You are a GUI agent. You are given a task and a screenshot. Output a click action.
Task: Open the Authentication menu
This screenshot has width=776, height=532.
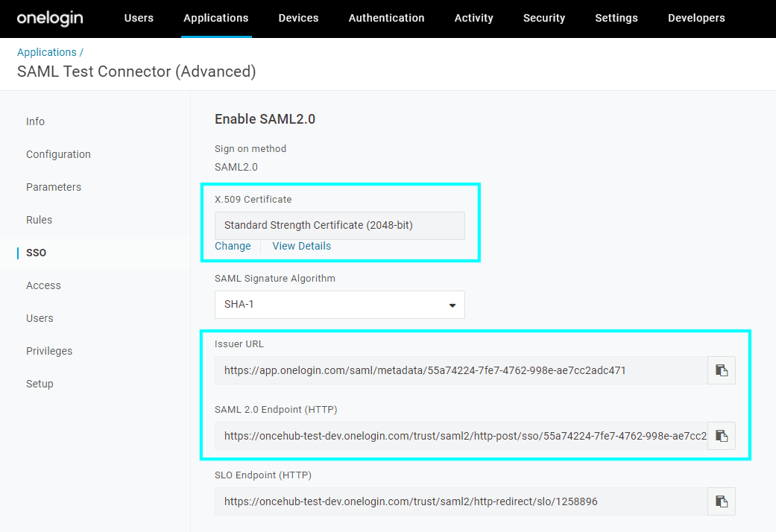pos(387,19)
